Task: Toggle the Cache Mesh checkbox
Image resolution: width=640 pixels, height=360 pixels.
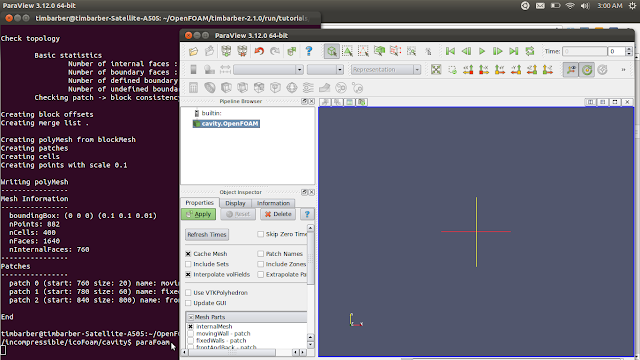Action: (188, 253)
